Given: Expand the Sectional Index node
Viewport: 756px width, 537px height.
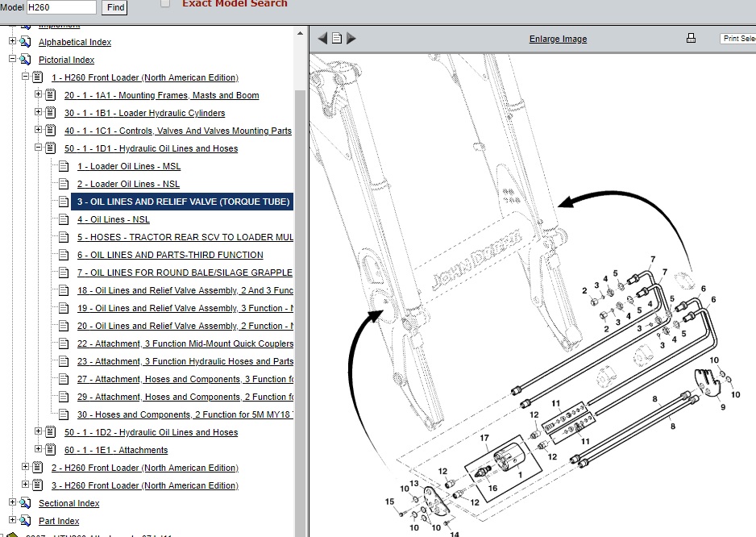Looking at the screenshot, I should coord(13,502).
